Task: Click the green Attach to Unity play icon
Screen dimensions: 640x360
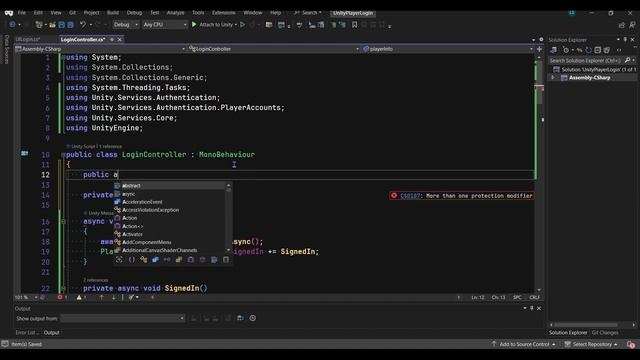Action: pos(194,24)
